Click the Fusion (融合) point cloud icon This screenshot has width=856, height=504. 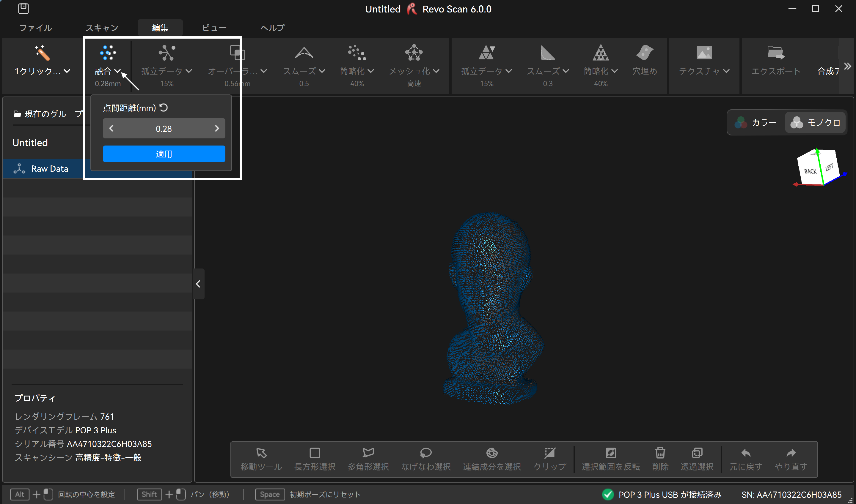(x=107, y=53)
